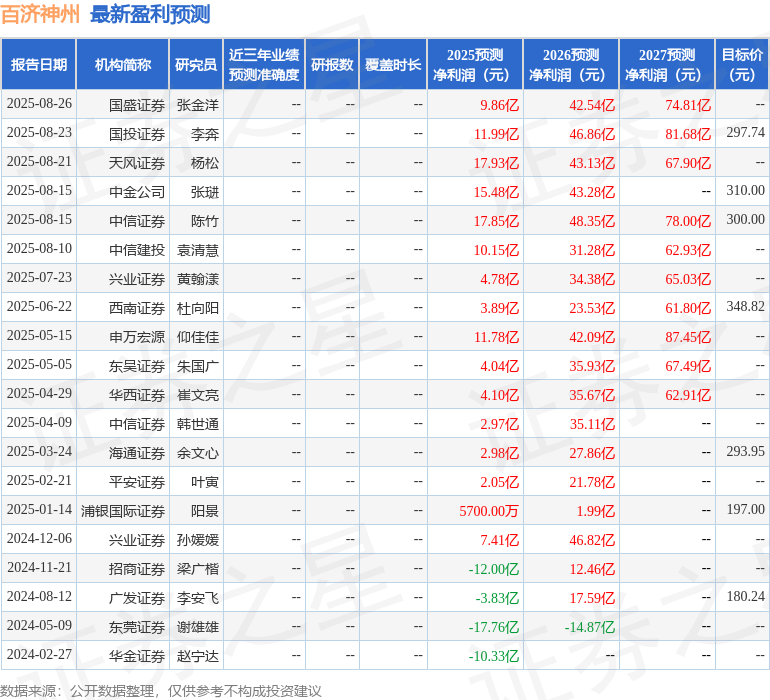Image resolution: width=770 pixels, height=700 pixels.
Task: Click analyst name 陈竹
Action: tap(205, 221)
